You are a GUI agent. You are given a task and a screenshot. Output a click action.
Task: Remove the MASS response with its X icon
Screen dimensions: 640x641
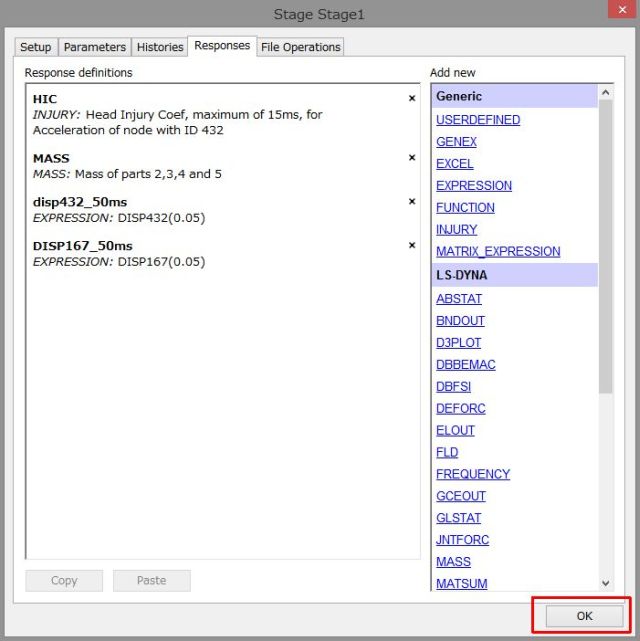click(411, 158)
